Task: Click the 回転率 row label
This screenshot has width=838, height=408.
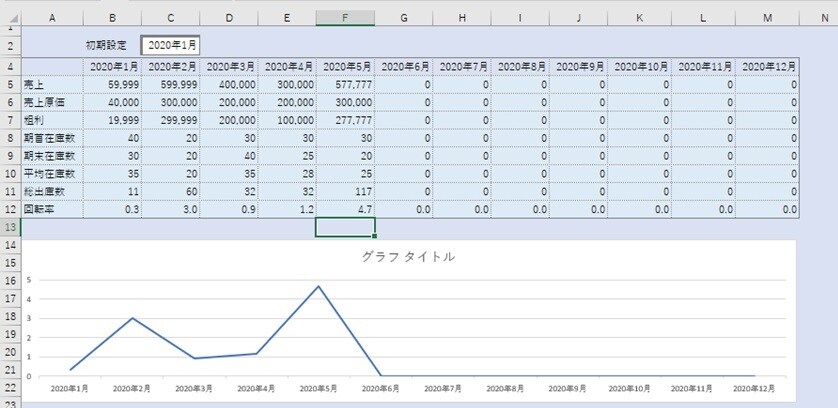Action: (52, 210)
